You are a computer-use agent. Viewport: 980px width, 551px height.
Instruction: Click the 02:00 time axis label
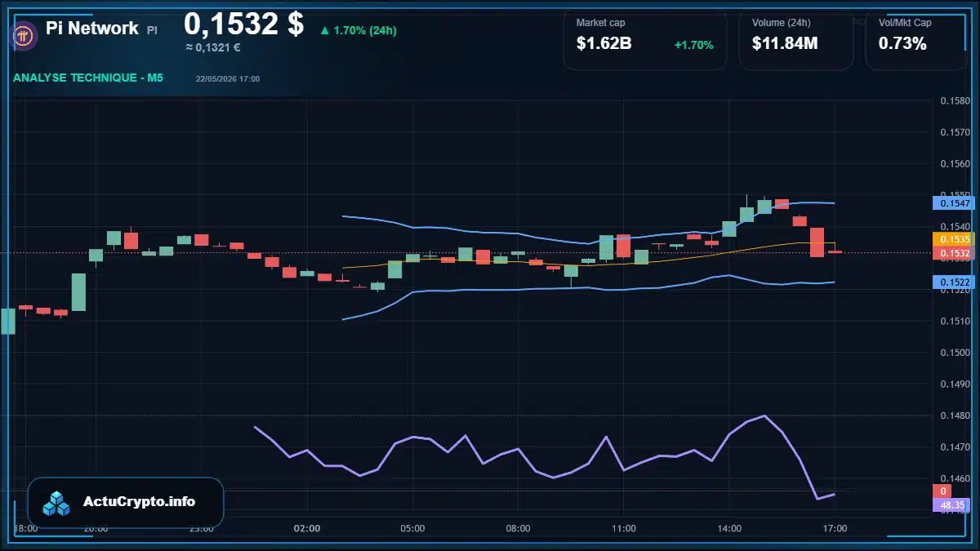(x=307, y=528)
